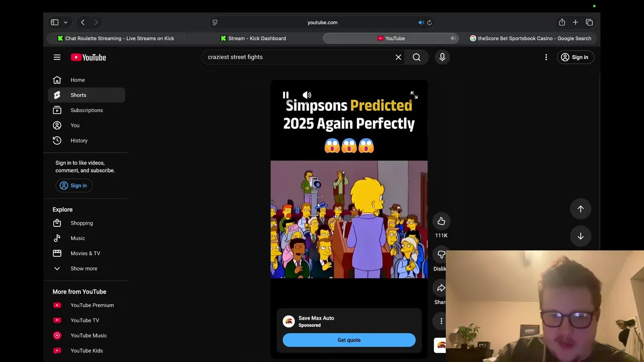Show Safari tab overview
Viewport: 644px width, 362px height.
pyautogui.click(x=589, y=23)
